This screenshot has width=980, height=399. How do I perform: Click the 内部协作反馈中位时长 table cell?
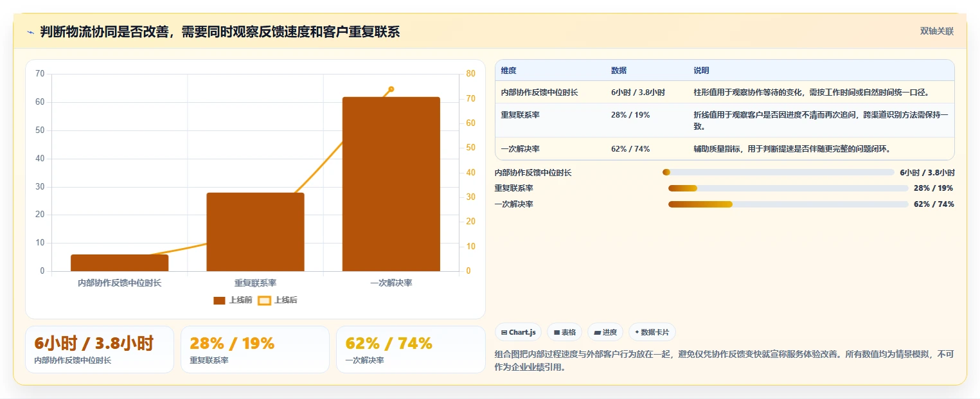click(540, 93)
